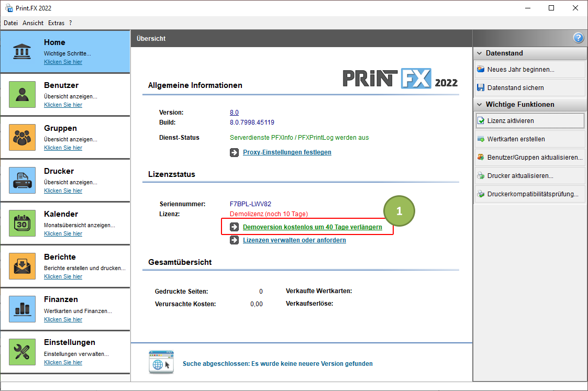Click arrow icon beside Lizenzen verwalten
Image resolution: width=588 pixels, height=391 pixels.
(x=235, y=240)
